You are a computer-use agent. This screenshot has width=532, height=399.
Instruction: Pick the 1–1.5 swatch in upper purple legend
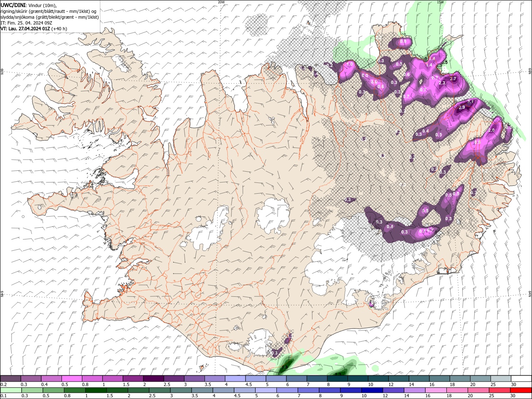(112, 379)
